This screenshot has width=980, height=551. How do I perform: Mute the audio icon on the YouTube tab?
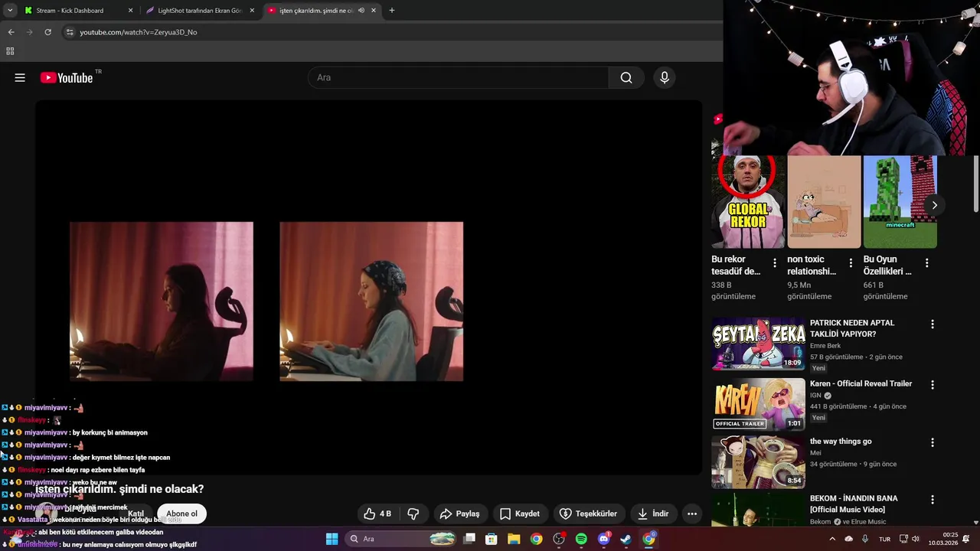pyautogui.click(x=361, y=11)
